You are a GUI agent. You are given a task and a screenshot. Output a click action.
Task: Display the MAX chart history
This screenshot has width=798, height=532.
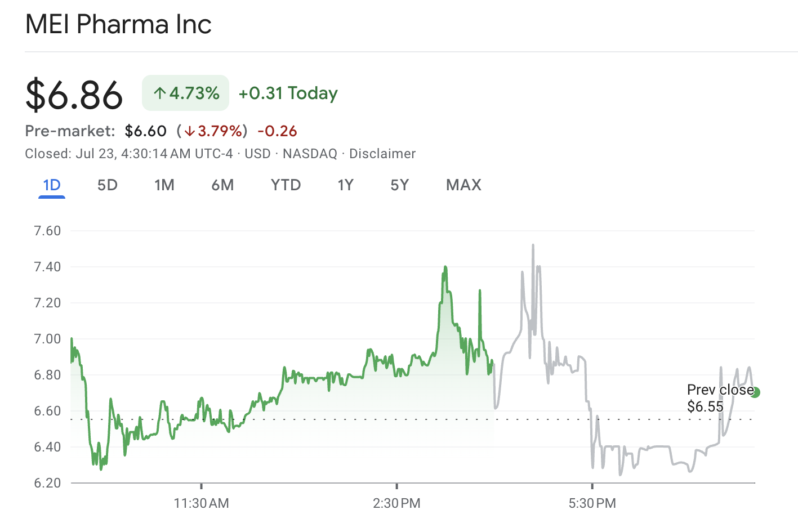(463, 185)
